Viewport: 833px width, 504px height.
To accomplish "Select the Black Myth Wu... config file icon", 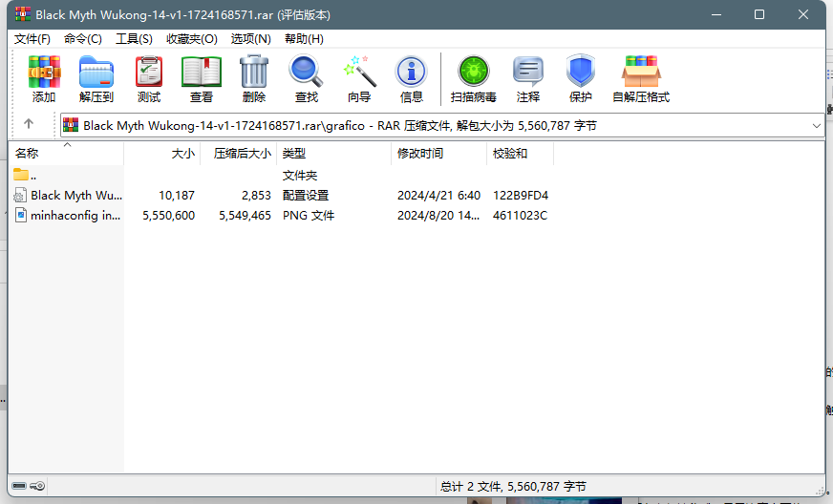I will coord(20,195).
